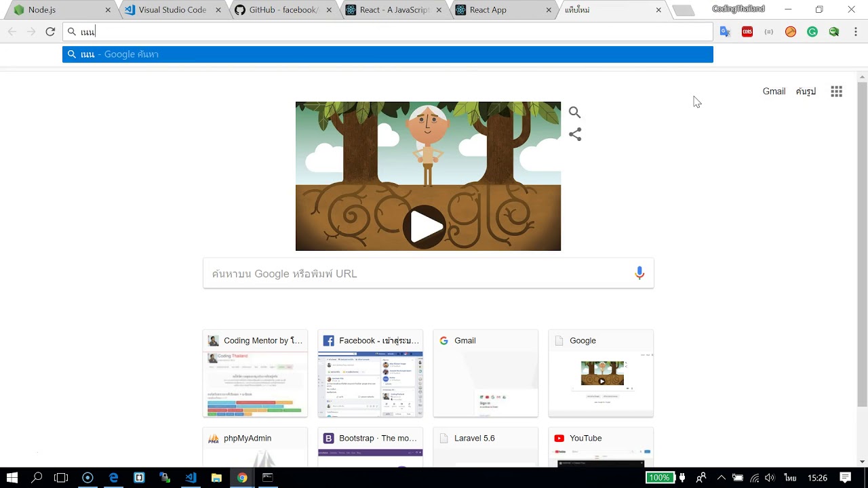Click the taskbar clock showing 15:26
Viewport: 868px width, 488px height.
(817, 478)
